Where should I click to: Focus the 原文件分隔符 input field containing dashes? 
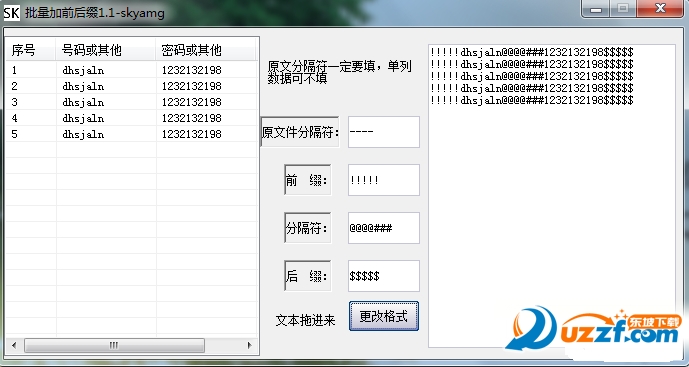coord(384,132)
